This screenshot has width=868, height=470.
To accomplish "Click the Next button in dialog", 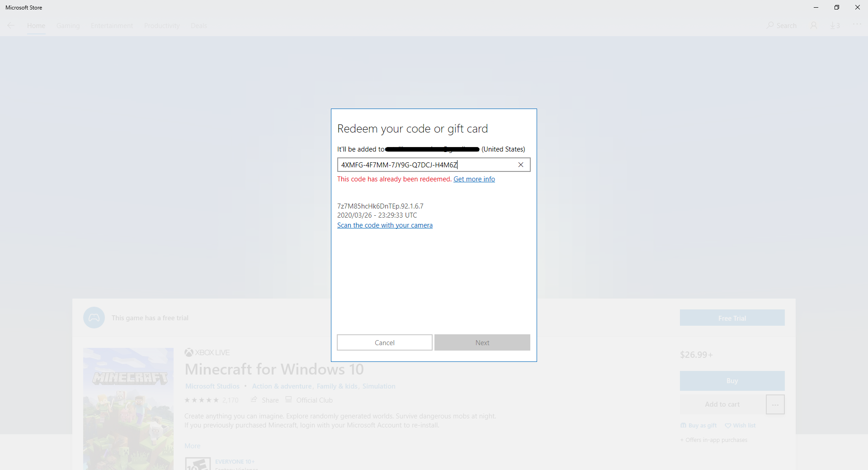I will pos(482,342).
